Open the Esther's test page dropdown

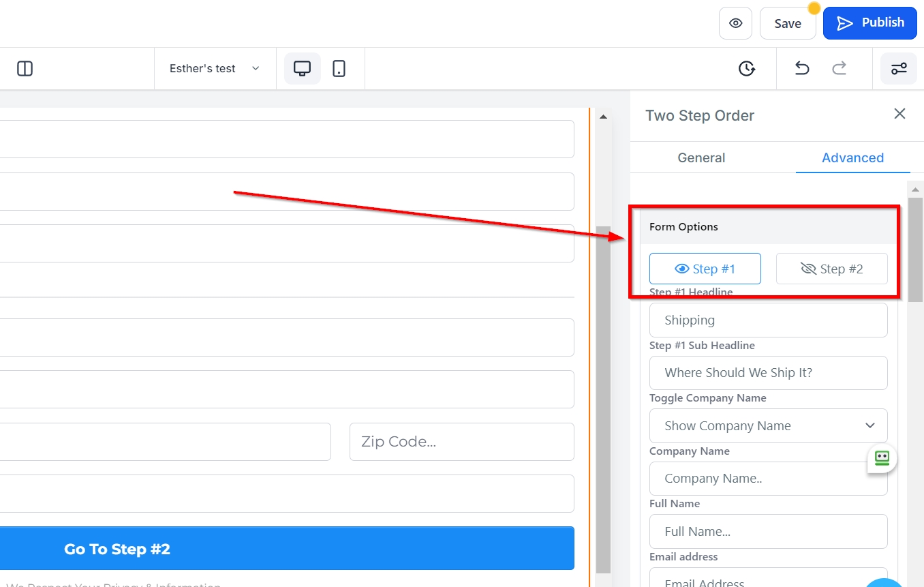click(215, 68)
